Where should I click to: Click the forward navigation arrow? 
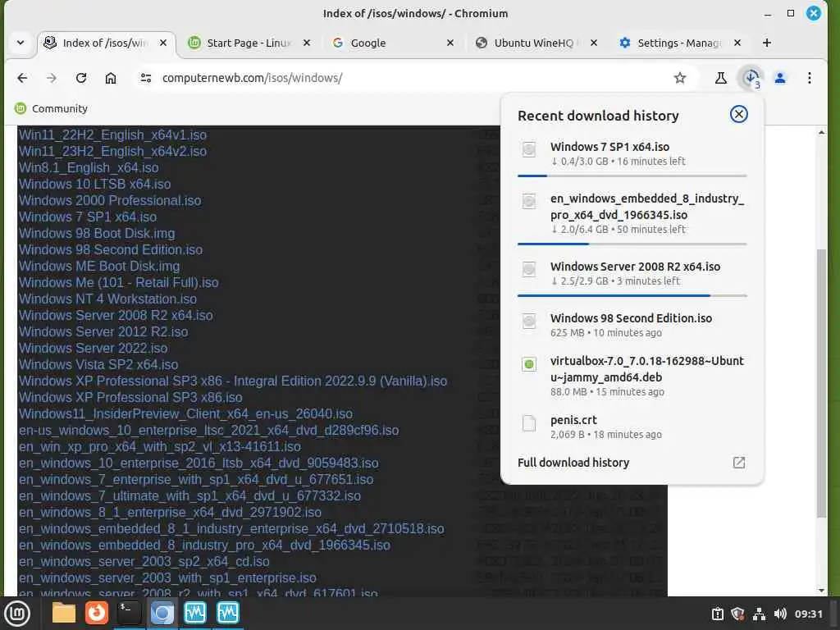[52, 78]
